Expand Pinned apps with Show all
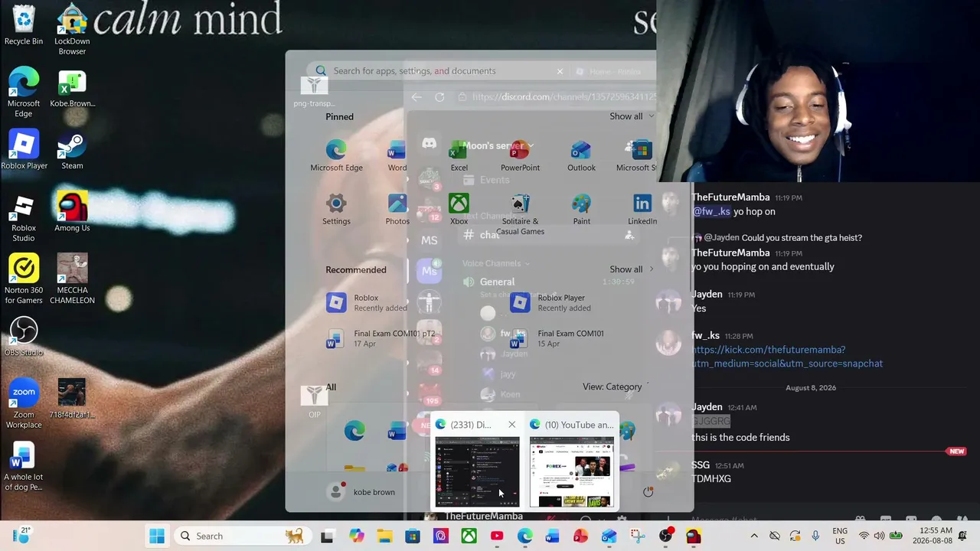Viewport: 980px width, 551px height. click(632, 116)
